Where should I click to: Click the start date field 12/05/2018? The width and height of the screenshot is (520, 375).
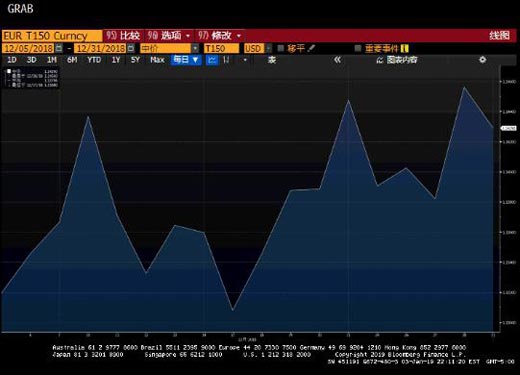click(28, 48)
